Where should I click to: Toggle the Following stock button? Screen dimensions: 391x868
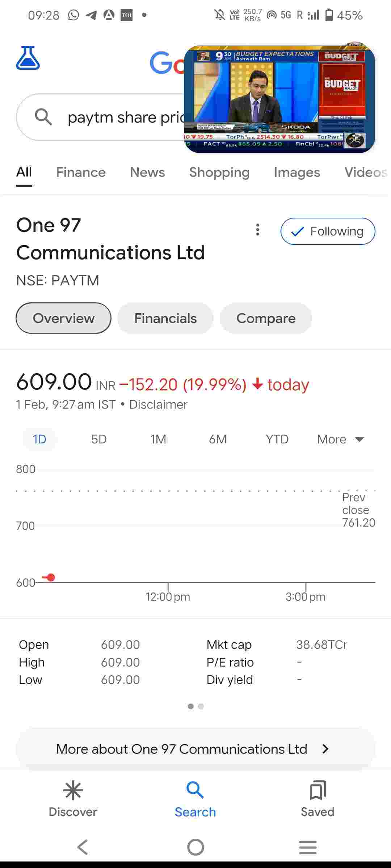pos(328,231)
